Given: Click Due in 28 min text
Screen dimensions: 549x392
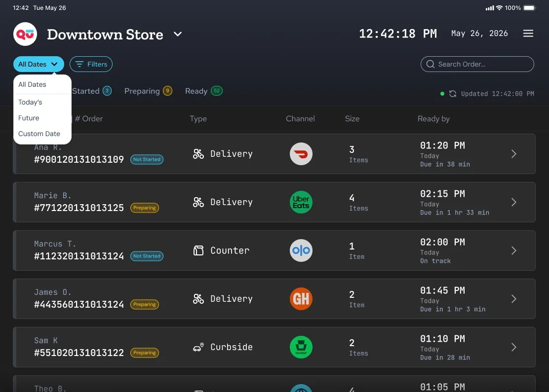Looking at the screenshot, I should coord(445,357).
